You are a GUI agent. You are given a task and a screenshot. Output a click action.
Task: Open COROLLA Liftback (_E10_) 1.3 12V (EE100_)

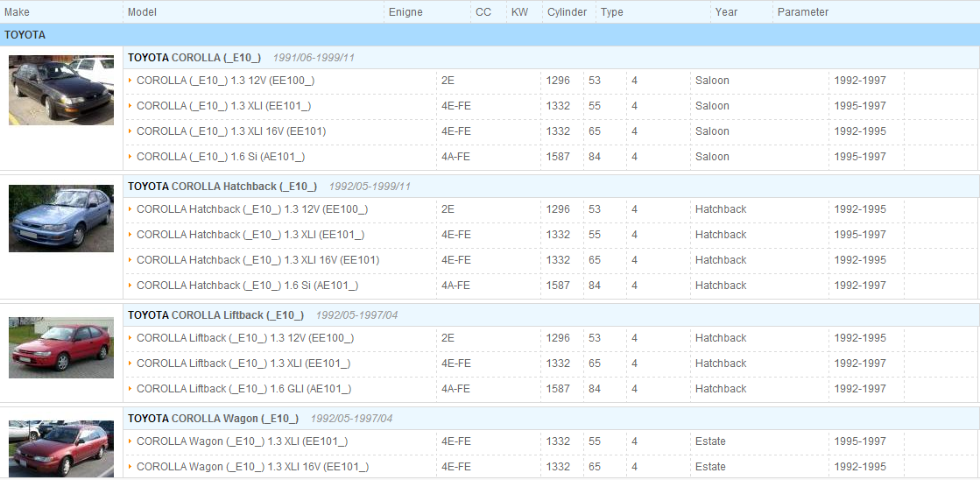pyautogui.click(x=245, y=338)
